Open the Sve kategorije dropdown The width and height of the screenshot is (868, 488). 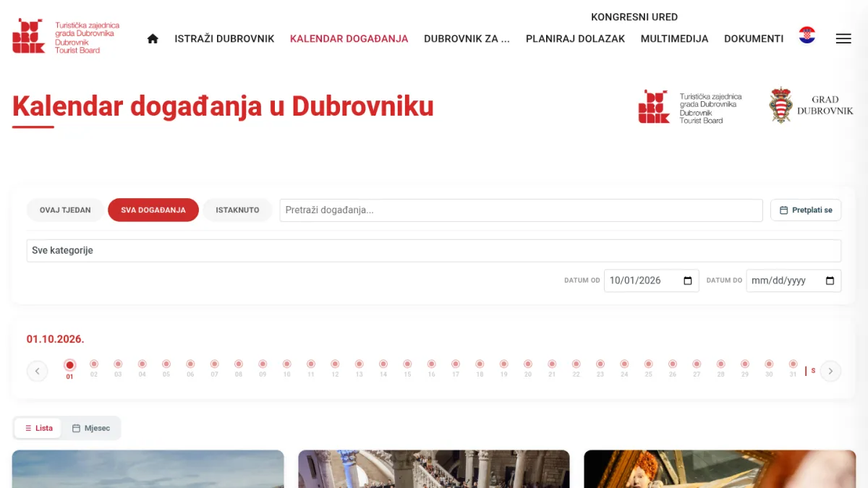click(434, 251)
